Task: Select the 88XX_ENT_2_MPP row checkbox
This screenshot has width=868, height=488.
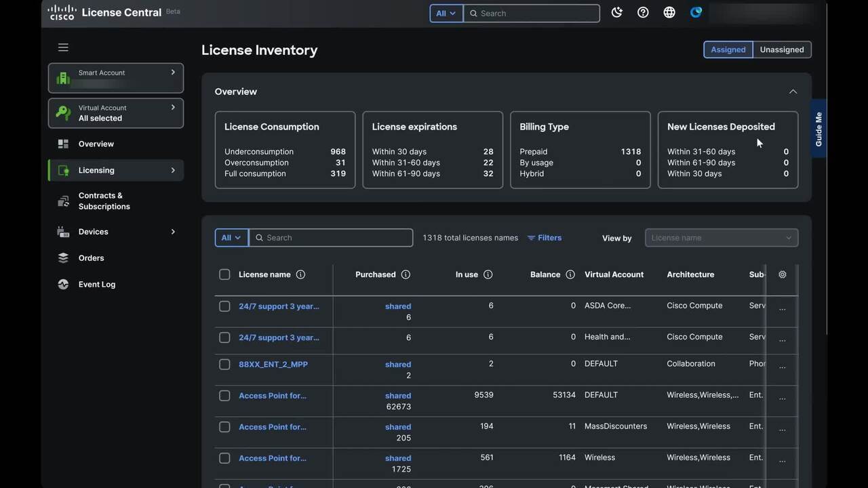Action: pos(224,365)
